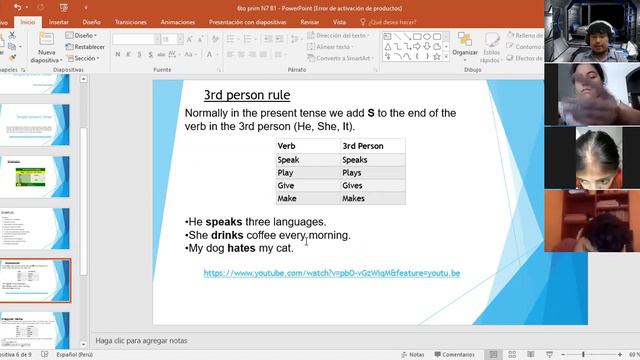Click the increase indent icon
Viewport: 640px width, 360px height.
point(279,39)
